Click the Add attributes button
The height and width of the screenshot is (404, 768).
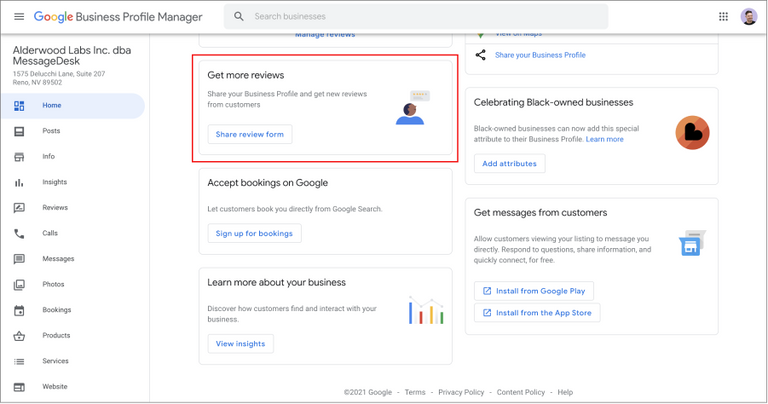(x=509, y=164)
